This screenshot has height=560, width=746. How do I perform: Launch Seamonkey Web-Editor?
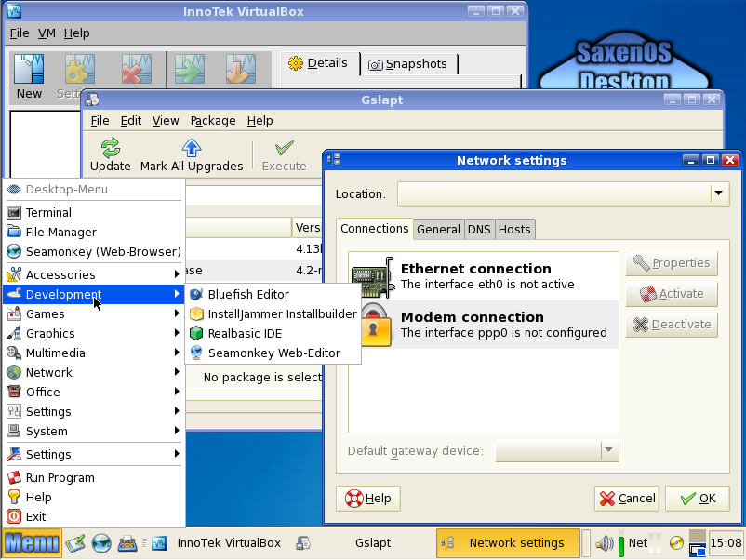273,353
